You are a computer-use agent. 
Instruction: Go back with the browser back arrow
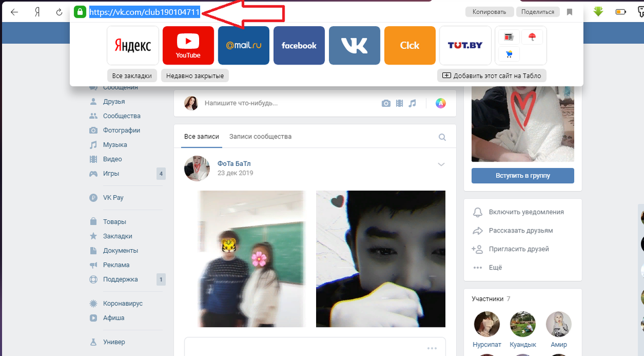click(14, 12)
